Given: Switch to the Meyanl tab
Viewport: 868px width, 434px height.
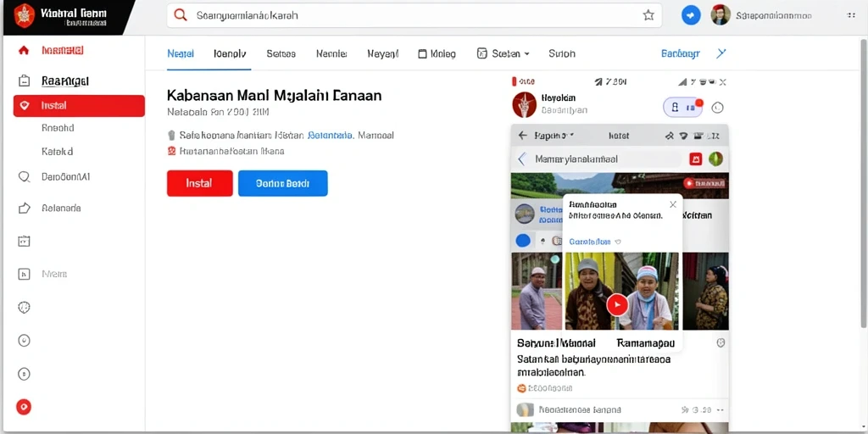Looking at the screenshot, I should tap(382, 53).
